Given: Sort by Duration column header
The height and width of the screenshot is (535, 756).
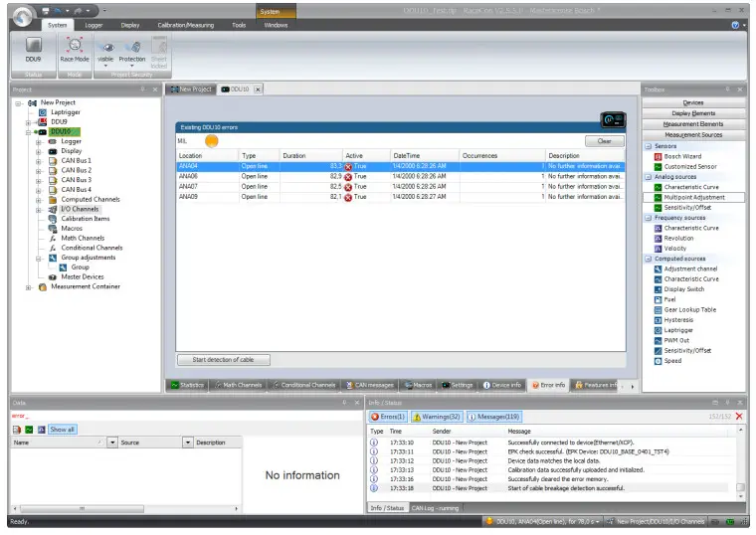Looking at the screenshot, I should pos(310,156).
